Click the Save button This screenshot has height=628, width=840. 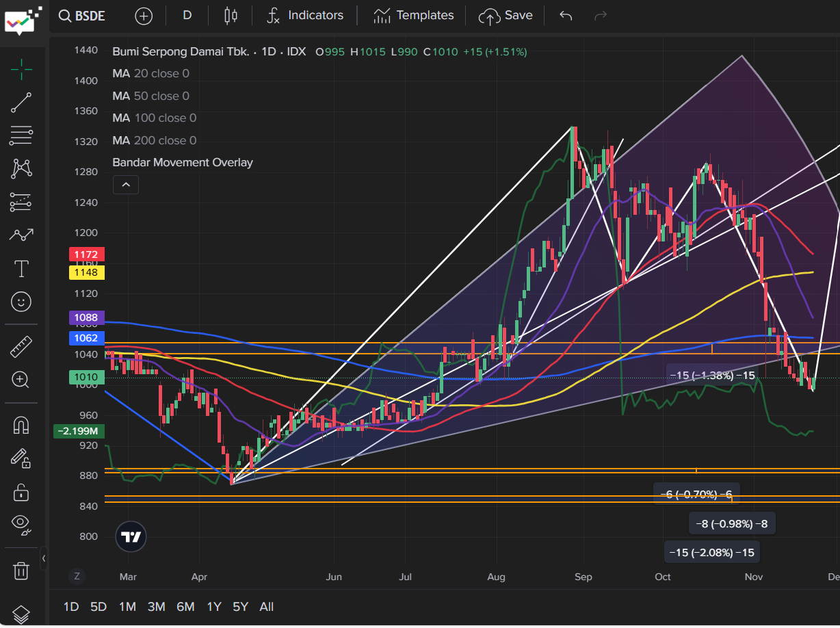[x=507, y=15]
